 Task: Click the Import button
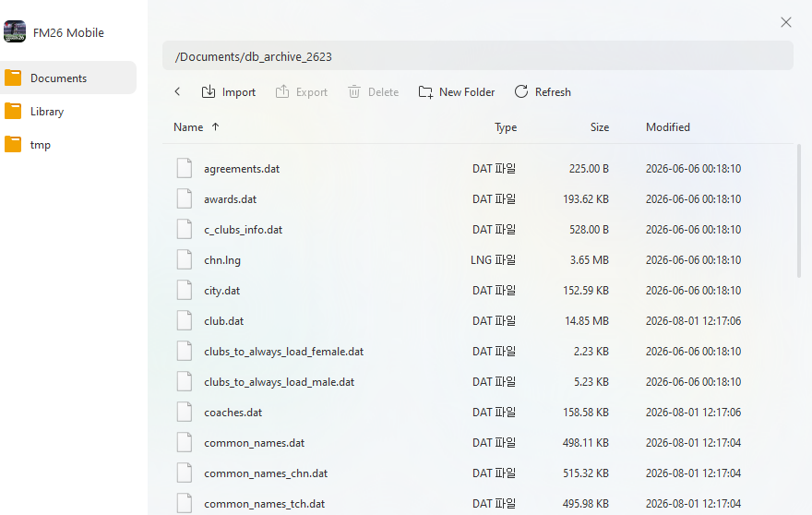[x=229, y=91]
